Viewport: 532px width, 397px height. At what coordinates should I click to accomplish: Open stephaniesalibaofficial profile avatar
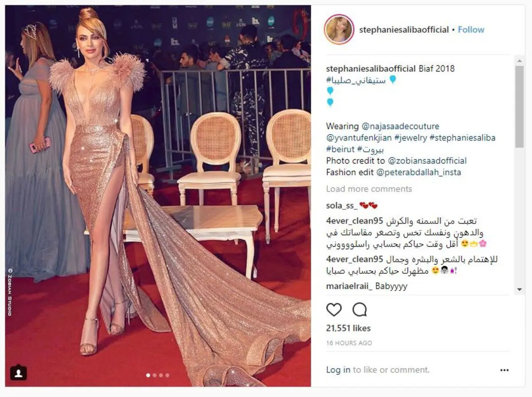click(x=339, y=30)
